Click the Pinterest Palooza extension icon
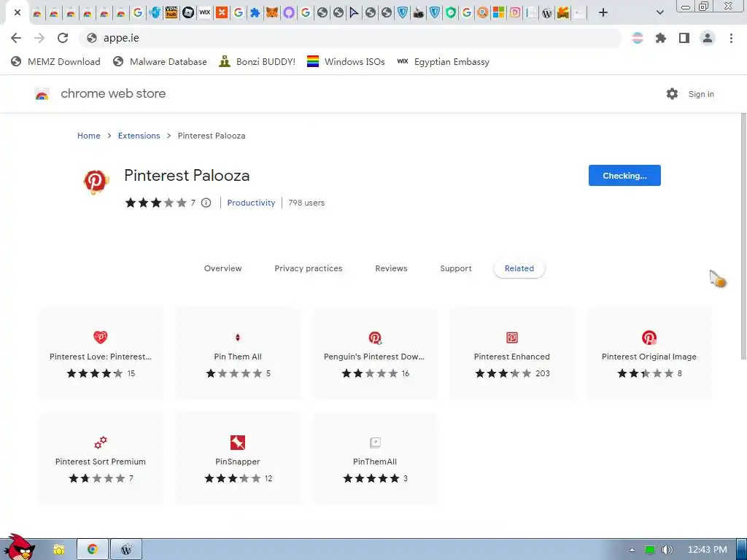This screenshot has width=747, height=560. pos(96,182)
